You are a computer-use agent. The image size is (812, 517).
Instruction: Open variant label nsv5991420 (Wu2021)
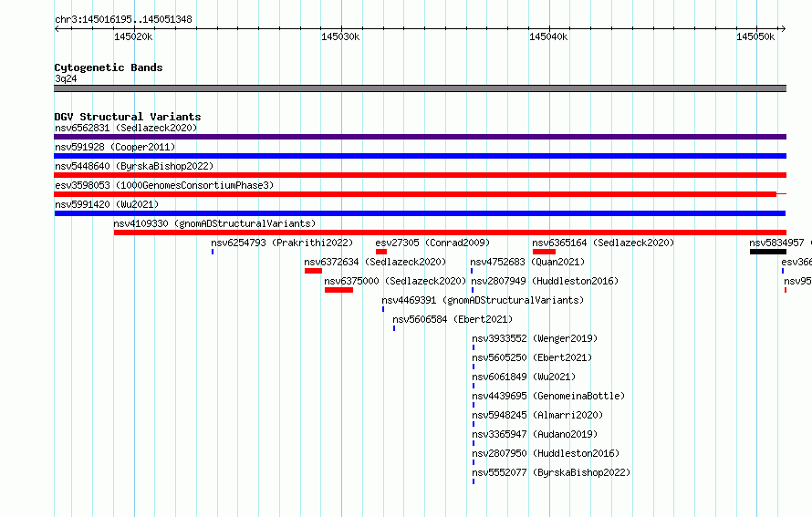click(107, 204)
